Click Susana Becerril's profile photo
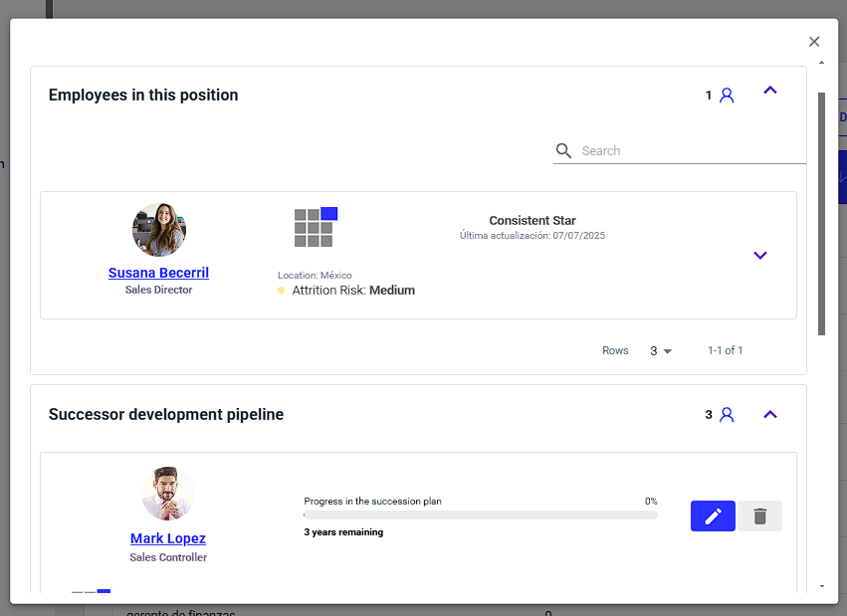This screenshot has width=847, height=616. coord(159,230)
